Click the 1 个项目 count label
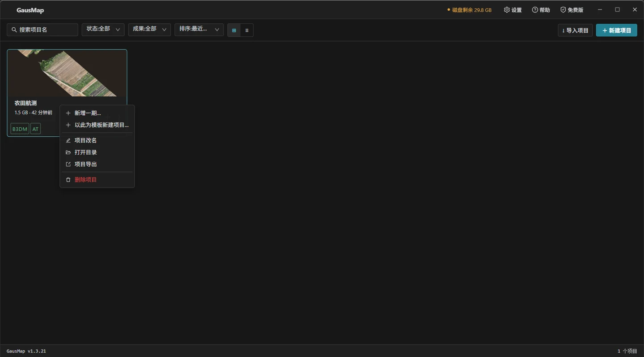Image resolution: width=644 pixels, height=357 pixels. [x=627, y=351]
